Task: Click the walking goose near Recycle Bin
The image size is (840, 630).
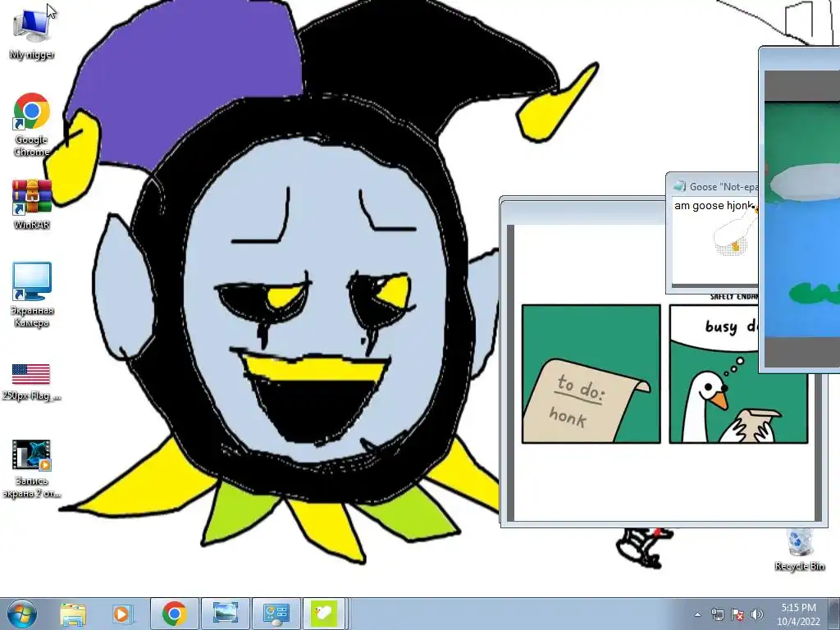Action: click(x=645, y=547)
